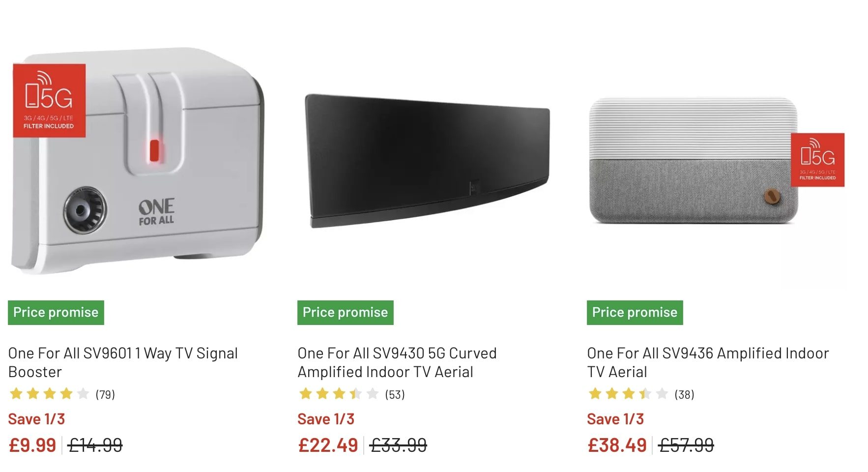This screenshot has width=868, height=472.
Task: Click the (53) review count for SV9430
Action: [395, 394]
